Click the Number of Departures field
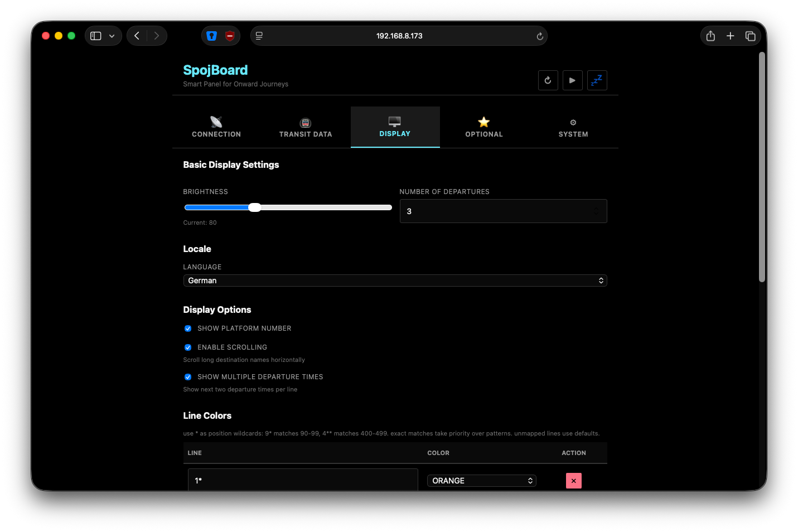798x532 pixels. point(496,211)
